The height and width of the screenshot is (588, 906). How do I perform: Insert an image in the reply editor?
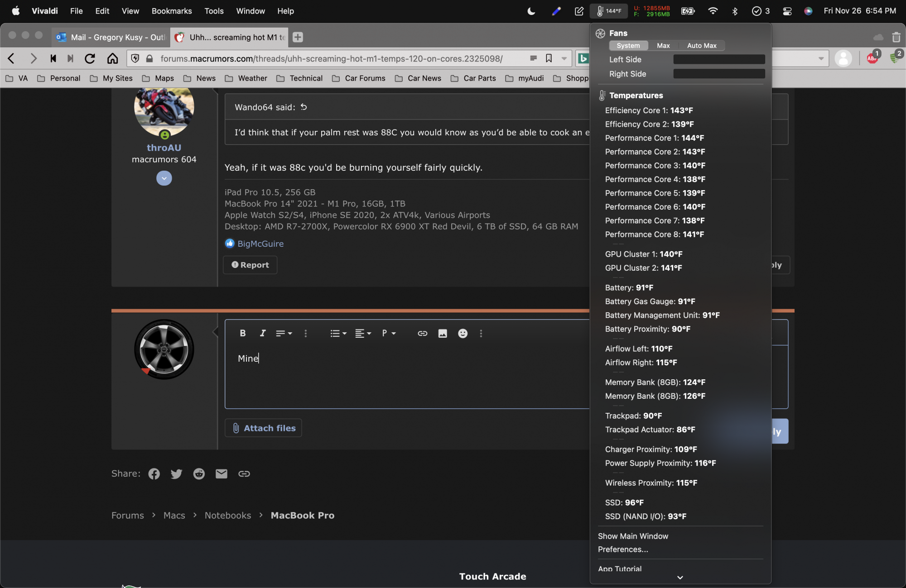(443, 333)
